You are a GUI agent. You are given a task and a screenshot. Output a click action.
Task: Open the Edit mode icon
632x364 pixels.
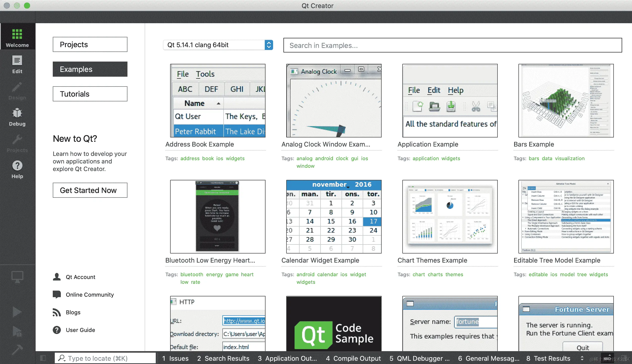pos(17,61)
